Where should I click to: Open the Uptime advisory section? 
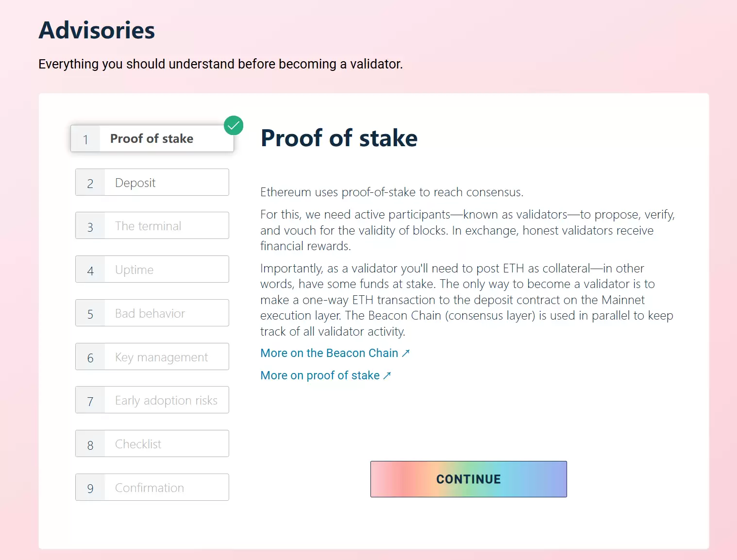coord(152,269)
